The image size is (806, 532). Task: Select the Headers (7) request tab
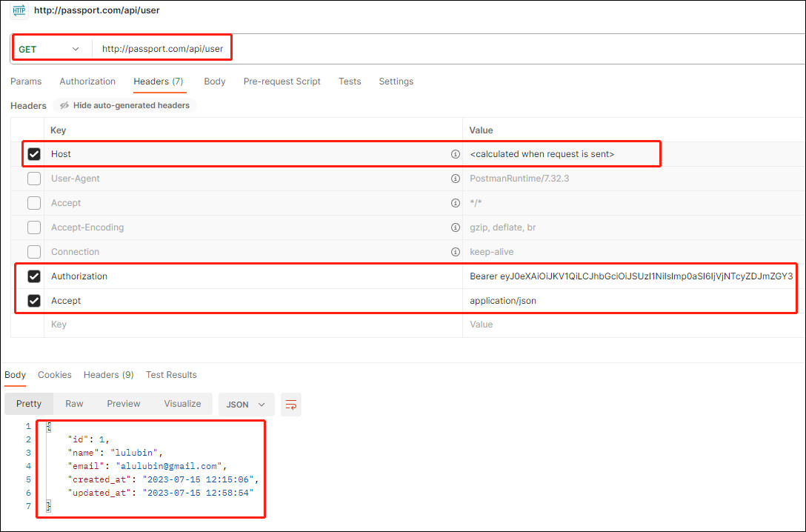[159, 82]
